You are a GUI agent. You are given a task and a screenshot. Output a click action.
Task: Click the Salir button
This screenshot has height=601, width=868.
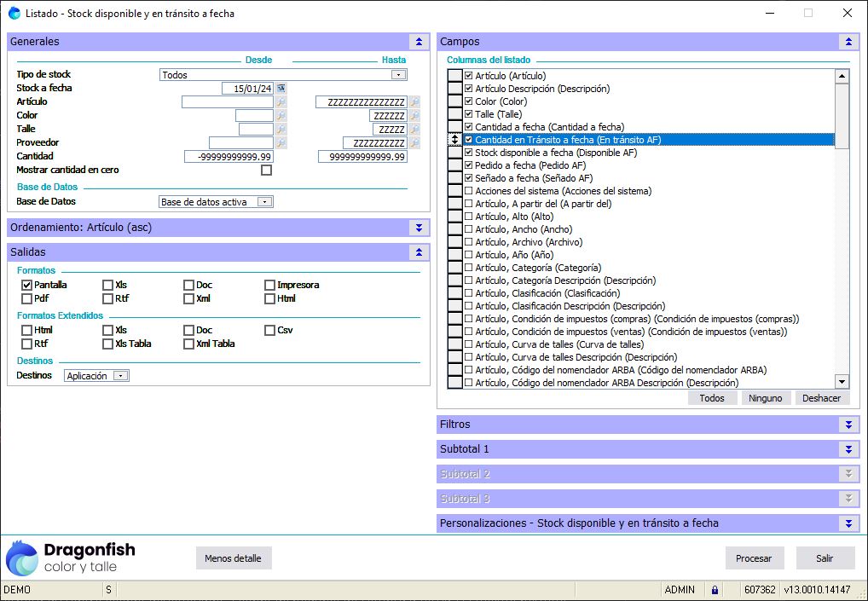click(x=825, y=558)
